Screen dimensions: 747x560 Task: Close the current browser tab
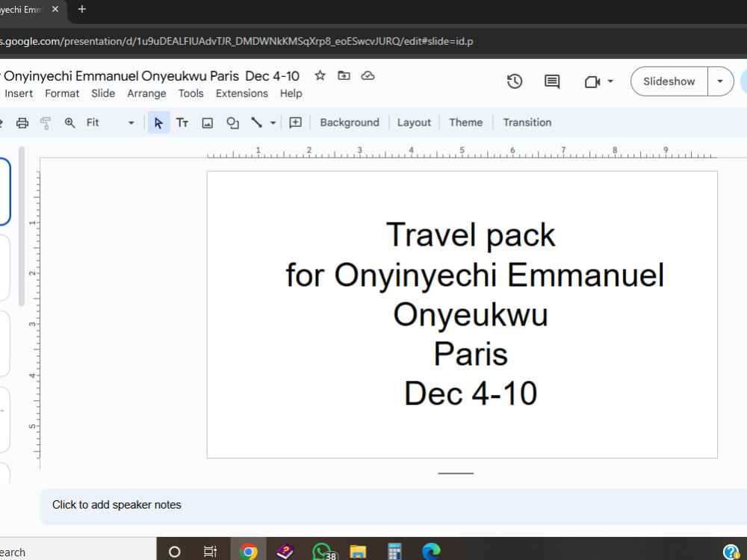point(55,9)
